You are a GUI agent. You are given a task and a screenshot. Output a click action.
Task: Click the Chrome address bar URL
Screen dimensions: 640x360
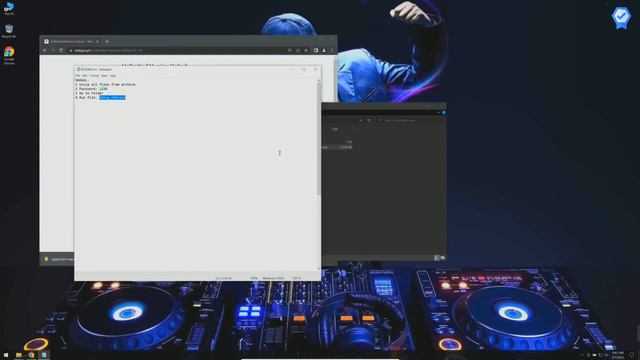pos(108,51)
